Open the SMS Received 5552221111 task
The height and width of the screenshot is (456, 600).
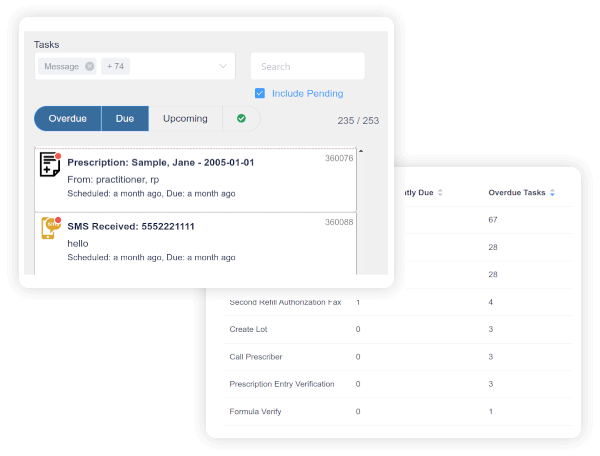point(131,227)
